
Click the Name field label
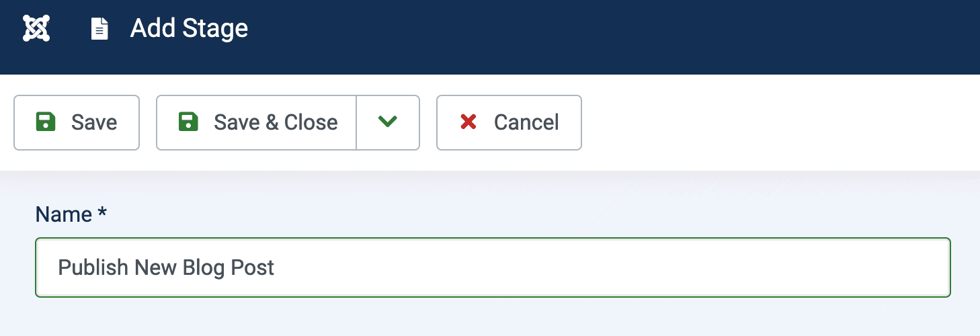click(63, 214)
